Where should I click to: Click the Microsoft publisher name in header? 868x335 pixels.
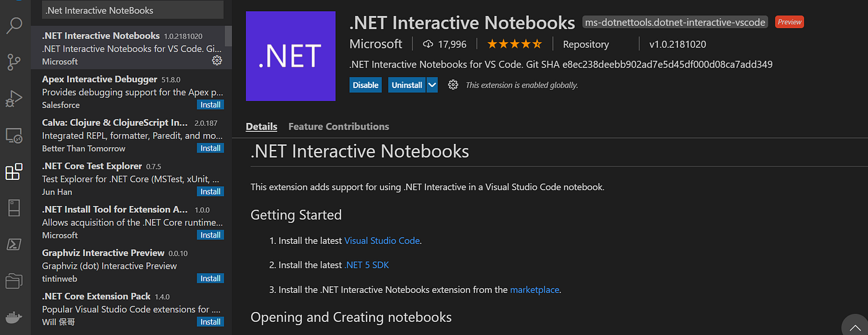click(x=376, y=44)
